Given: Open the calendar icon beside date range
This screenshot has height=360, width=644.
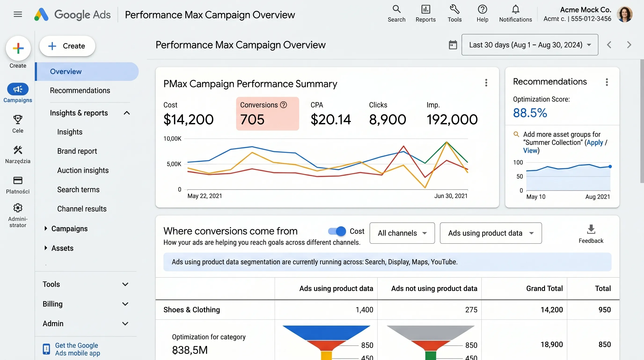Looking at the screenshot, I should point(453,45).
